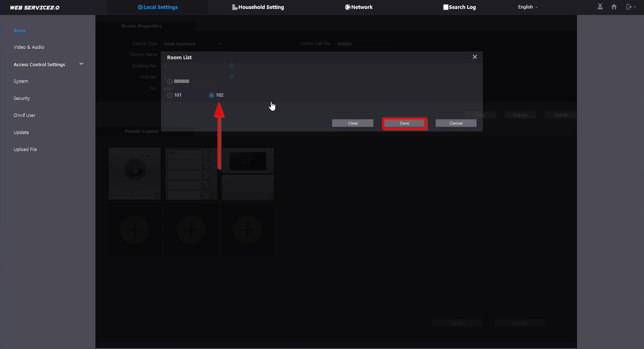Select room 888888 radio button
Screen dimensions: 644x349
170,81
